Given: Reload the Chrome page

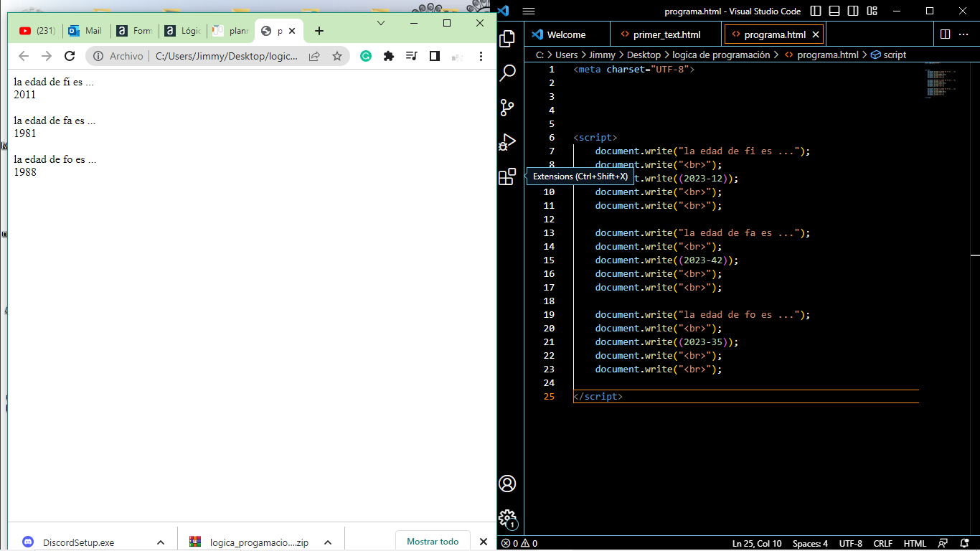Looking at the screenshot, I should (x=70, y=56).
